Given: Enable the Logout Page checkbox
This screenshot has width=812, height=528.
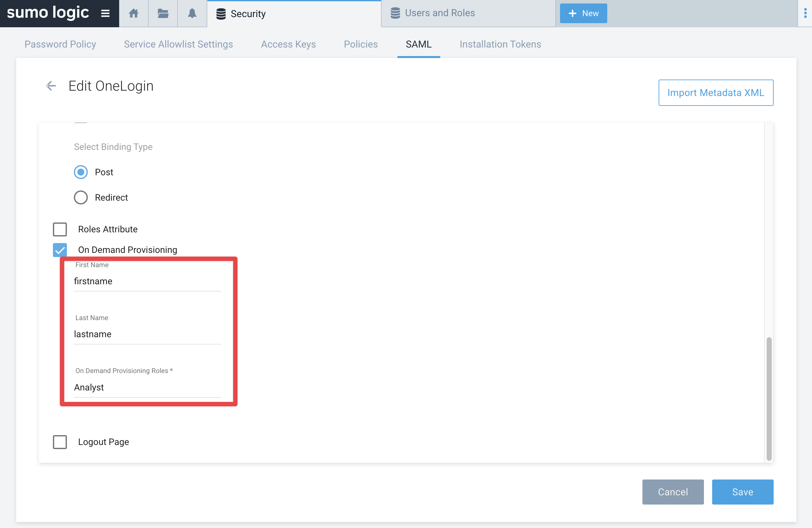Looking at the screenshot, I should (60, 442).
